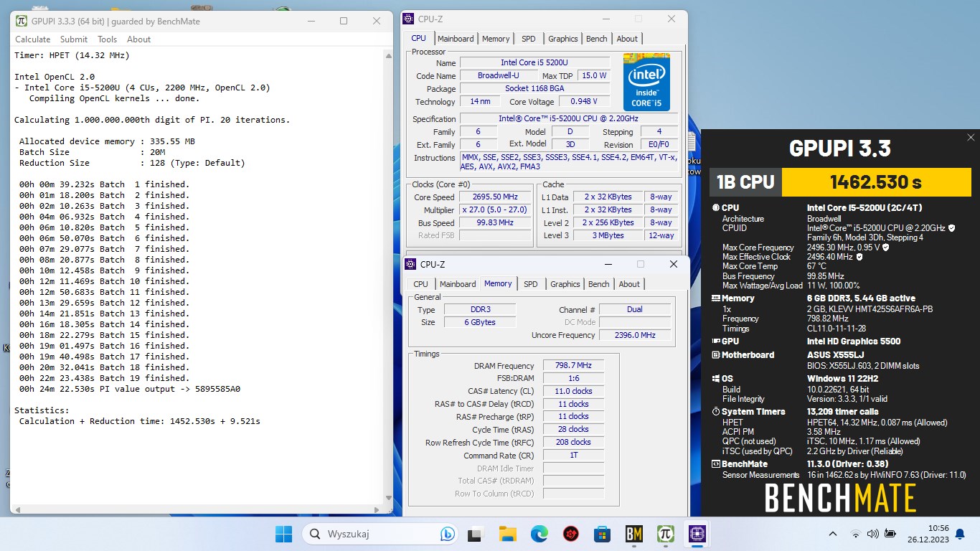The image size is (980, 551).
Task: Click the Batch 10 finished line in GPUPI
Action: coord(104,281)
